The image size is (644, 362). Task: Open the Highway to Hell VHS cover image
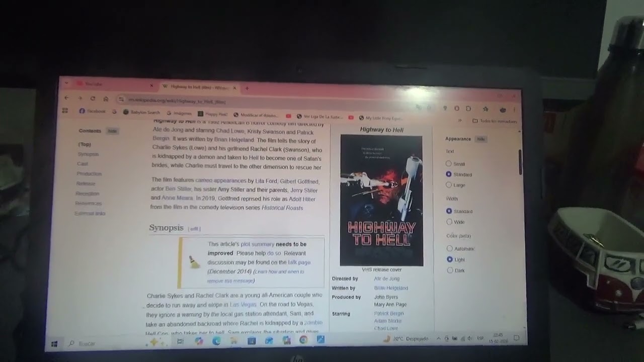(381, 200)
